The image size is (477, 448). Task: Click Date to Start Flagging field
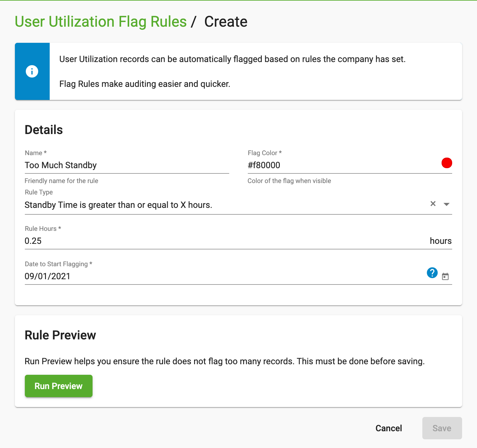[186, 276]
